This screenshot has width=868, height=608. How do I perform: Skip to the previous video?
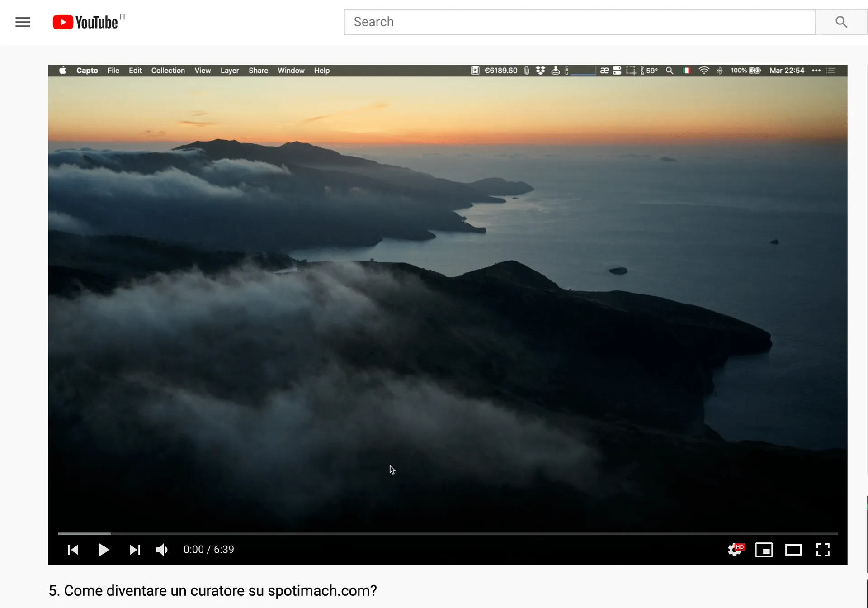73,550
